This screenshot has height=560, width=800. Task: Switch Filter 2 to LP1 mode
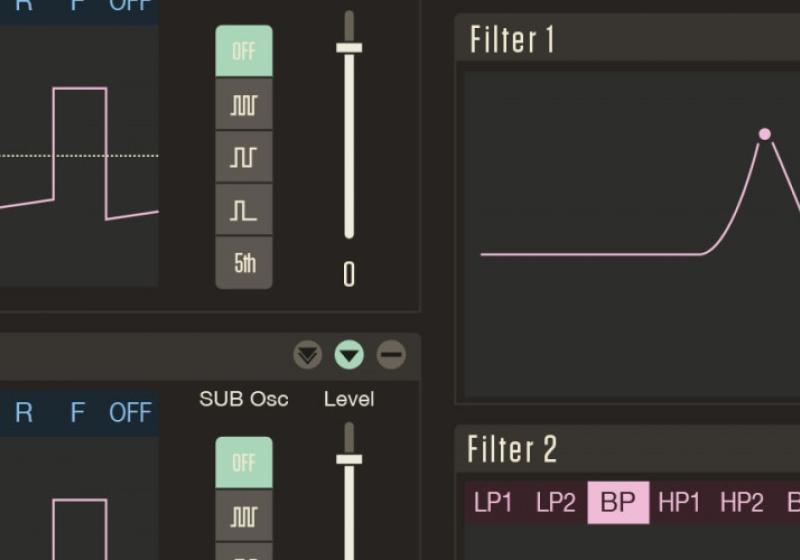pyautogui.click(x=493, y=503)
